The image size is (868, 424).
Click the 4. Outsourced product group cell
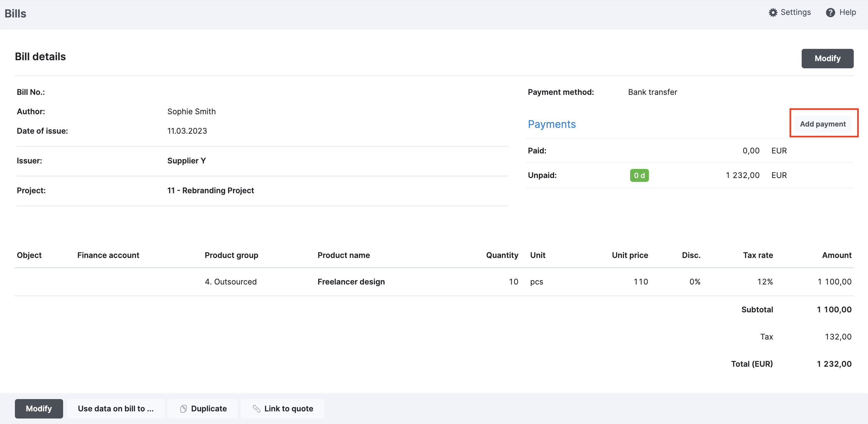tap(231, 282)
